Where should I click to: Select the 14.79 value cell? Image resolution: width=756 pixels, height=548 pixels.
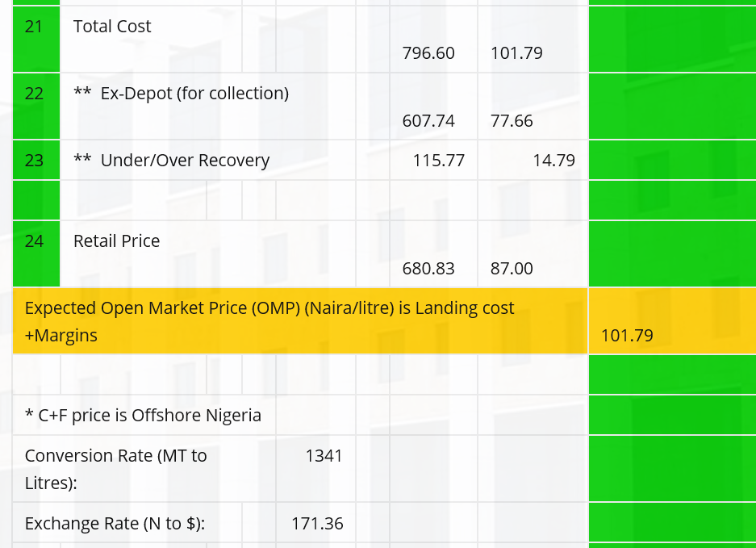pyautogui.click(x=553, y=161)
